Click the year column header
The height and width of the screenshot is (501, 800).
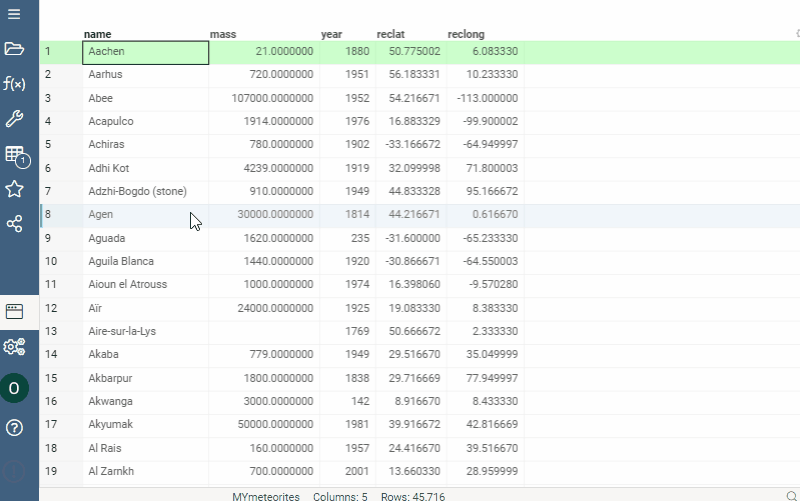click(331, 34)
